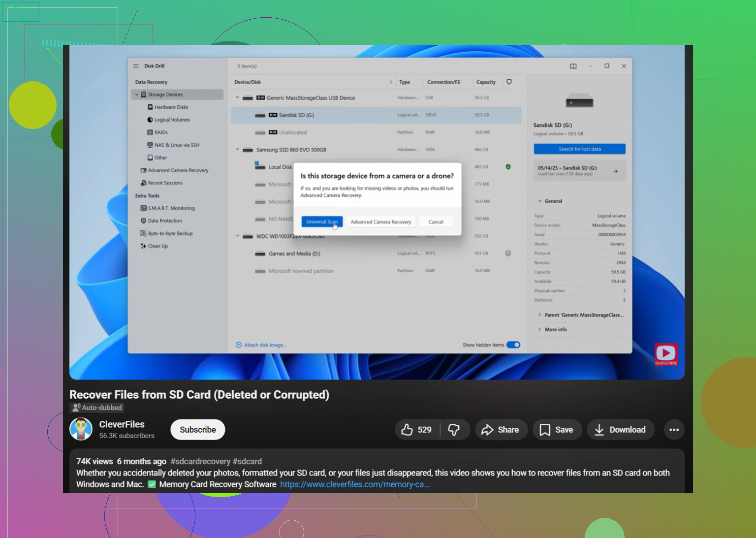Image resolution: width=756 pixels, height=538 pixels.
Task: Collapse the Storage Devices tree chevron
Action: (137, 95)
